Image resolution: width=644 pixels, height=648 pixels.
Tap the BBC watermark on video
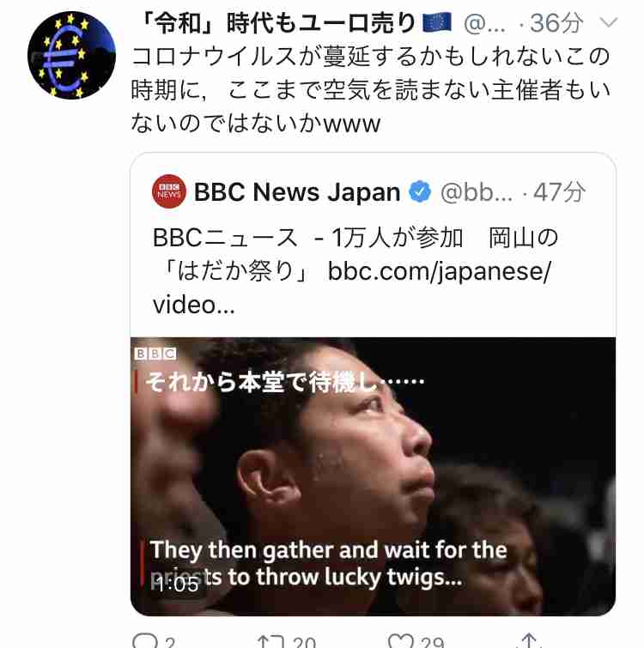pos(155,354)
